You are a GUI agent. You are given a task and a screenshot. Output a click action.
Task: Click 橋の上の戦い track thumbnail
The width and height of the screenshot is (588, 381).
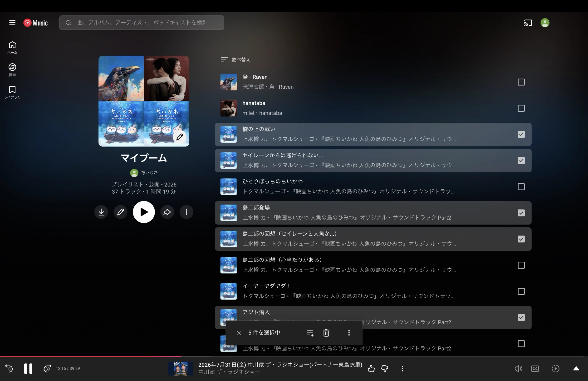coord(229,134)
